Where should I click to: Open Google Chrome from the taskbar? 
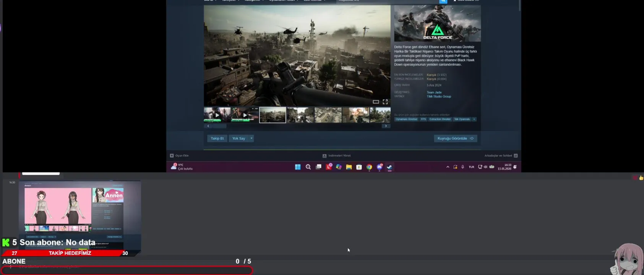[x=369, y=167]
